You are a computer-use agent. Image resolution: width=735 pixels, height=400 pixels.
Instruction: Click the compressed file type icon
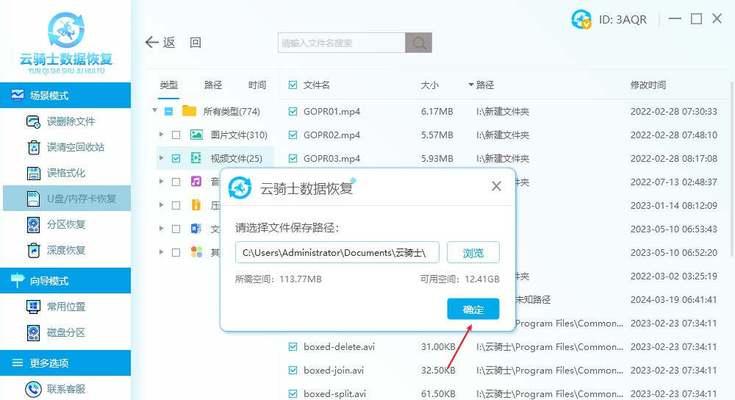[196, 205]
